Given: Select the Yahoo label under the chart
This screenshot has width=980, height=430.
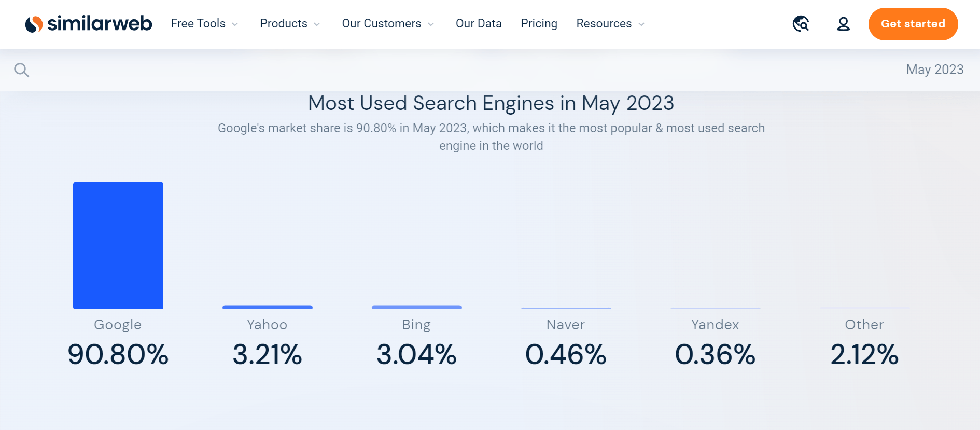Looking at the screenshot, I should [267, 325].
